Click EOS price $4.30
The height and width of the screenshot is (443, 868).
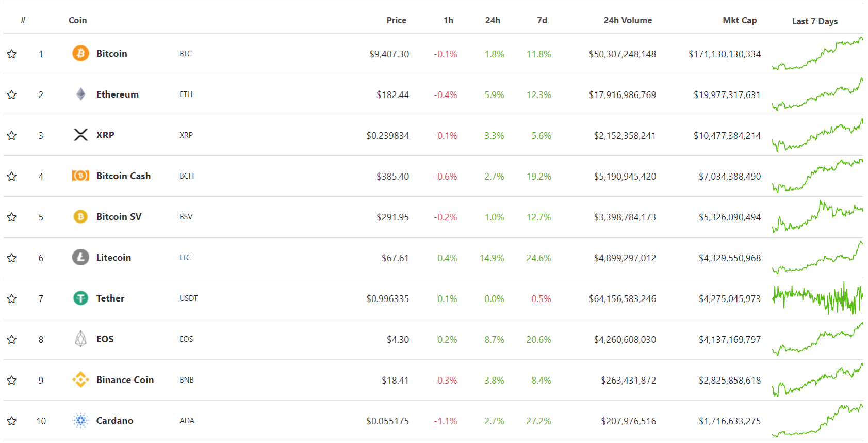(x=398, y=339)
